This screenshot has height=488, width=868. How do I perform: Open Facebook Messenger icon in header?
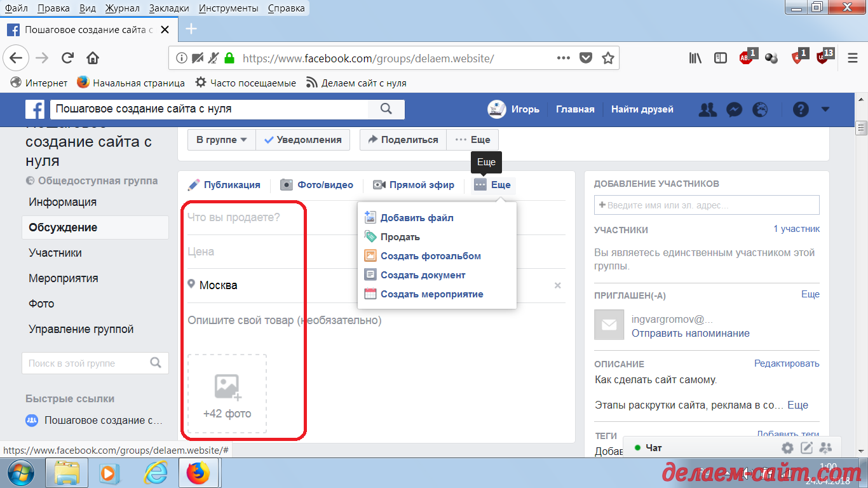(733, 109)
